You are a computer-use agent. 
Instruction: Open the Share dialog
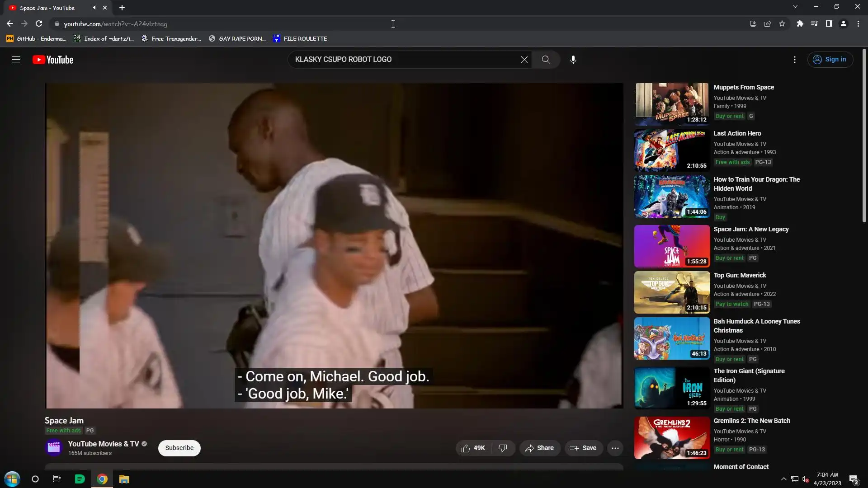(x=539, y=448)
